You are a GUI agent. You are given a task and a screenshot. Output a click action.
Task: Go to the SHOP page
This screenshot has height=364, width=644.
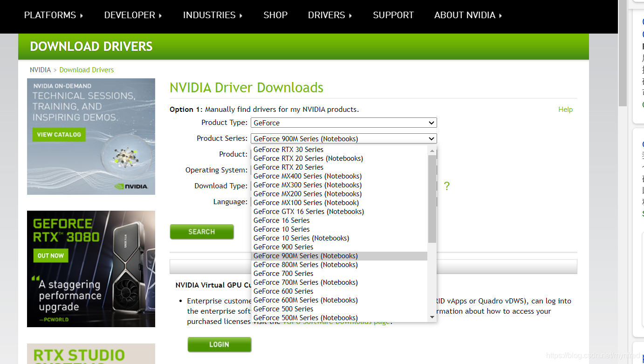(x=275, y=15)
